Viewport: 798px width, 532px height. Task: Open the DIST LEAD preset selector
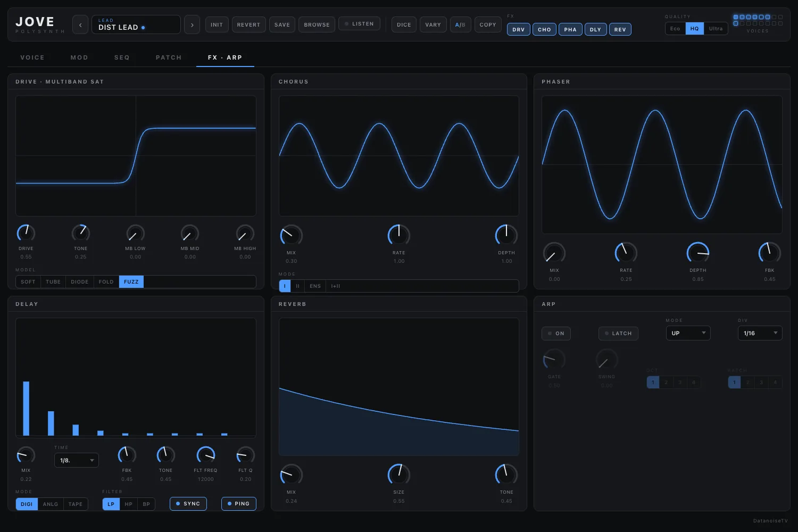pos(136,24)
